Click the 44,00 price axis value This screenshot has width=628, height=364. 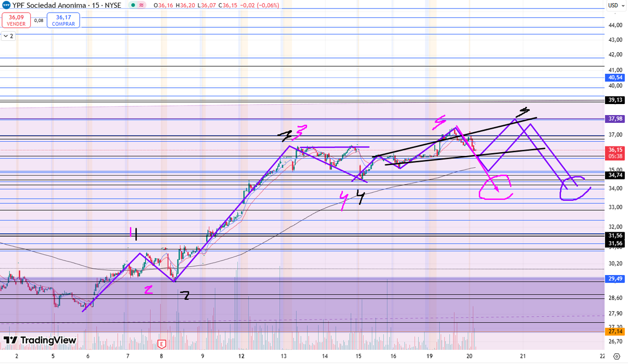click(x=614, y=25)
